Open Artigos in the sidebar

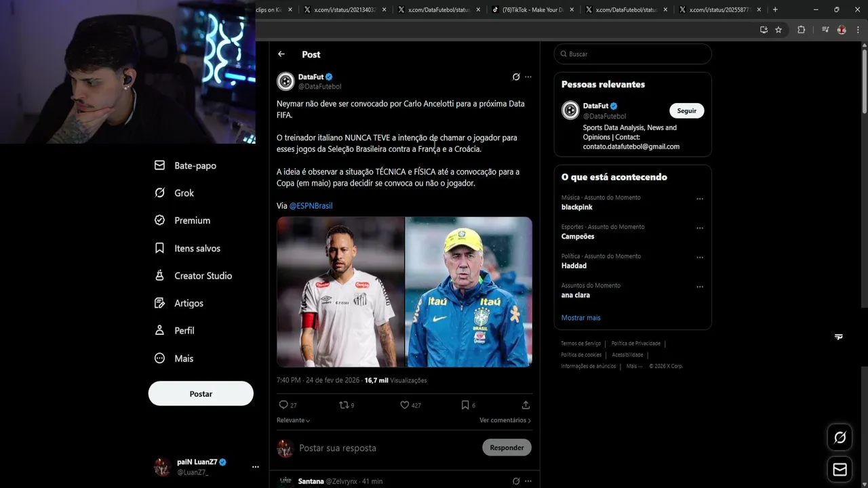[179, 303]
